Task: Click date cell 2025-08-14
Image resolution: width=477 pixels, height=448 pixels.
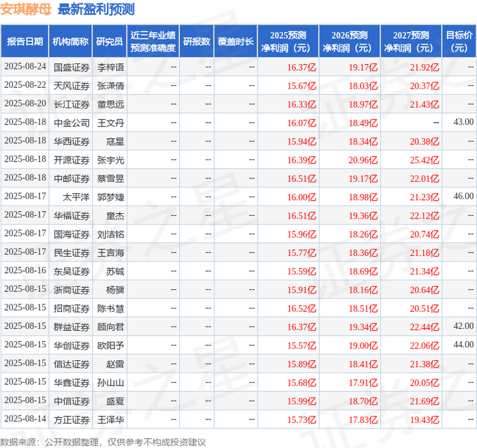Action: (x=25, y=419)
